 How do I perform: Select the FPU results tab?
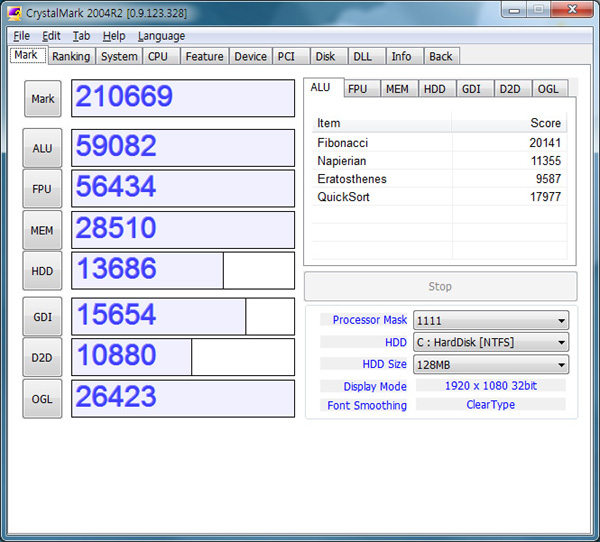362,89
